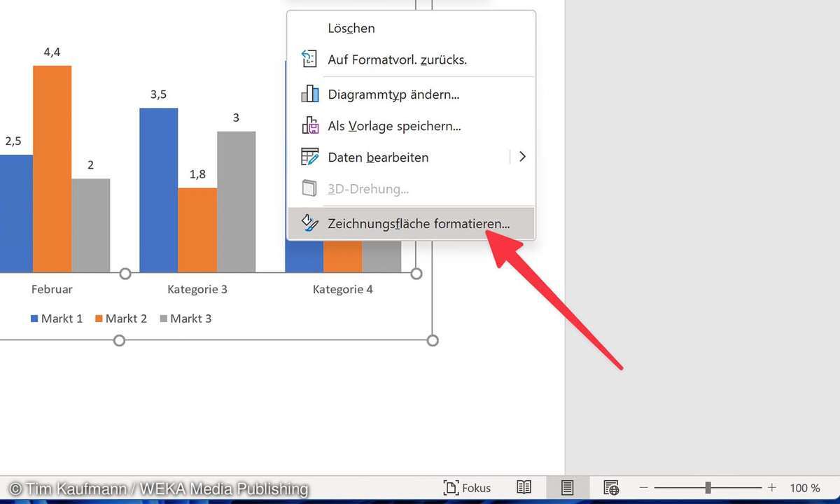Switch to the Read Mode view icon
Image resolution: width=840 pixels, height=504 pixels.
coord(524,488)
